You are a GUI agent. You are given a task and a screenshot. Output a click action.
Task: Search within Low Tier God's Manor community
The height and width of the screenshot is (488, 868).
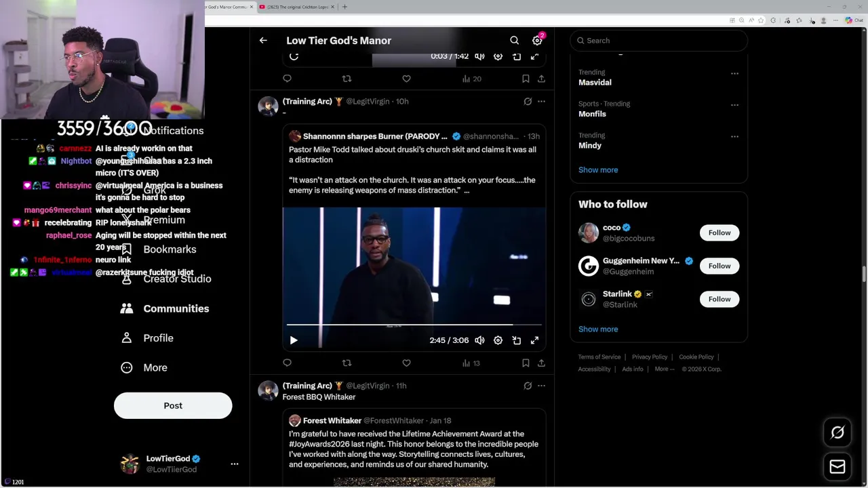coord(515,41)
